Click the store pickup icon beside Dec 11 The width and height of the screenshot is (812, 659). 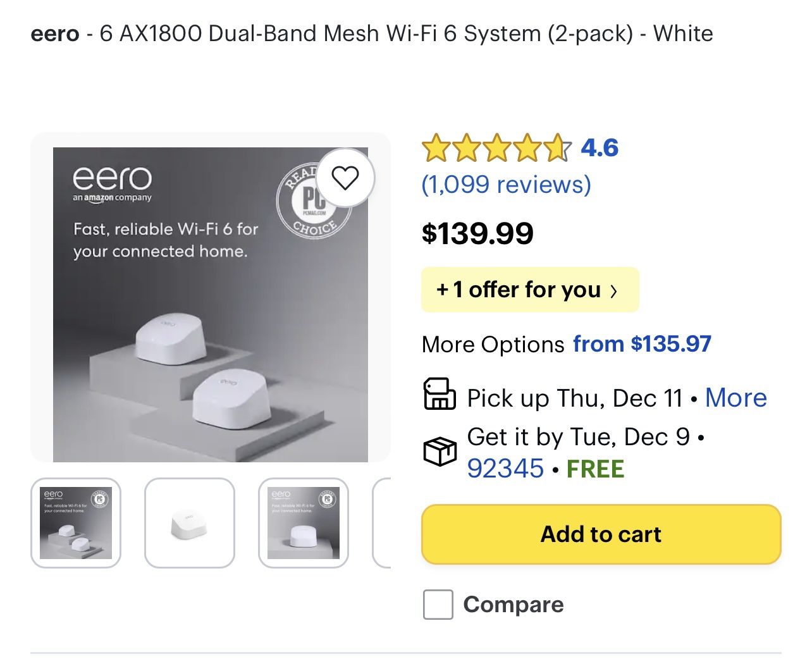[441, 395]
